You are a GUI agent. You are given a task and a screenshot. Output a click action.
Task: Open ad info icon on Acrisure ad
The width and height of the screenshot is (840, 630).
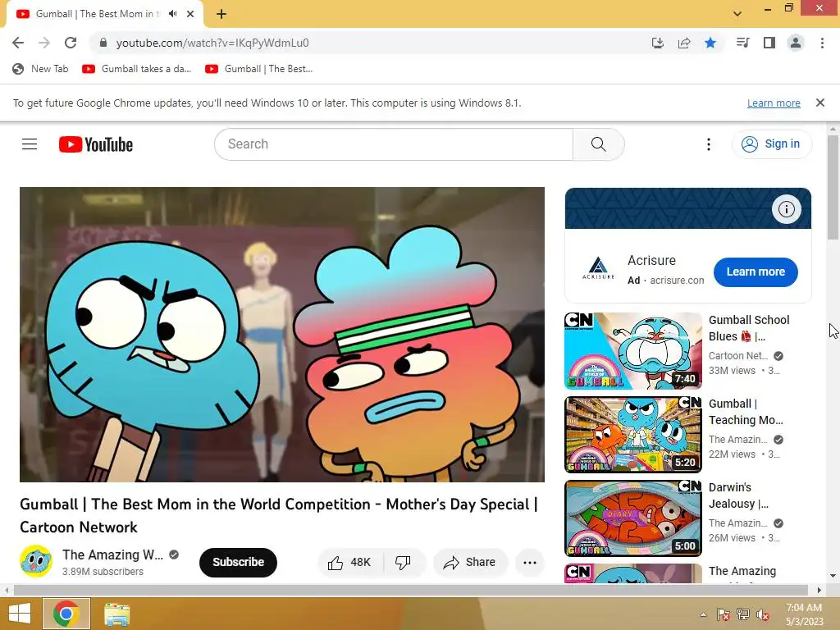tap(786, 209)
